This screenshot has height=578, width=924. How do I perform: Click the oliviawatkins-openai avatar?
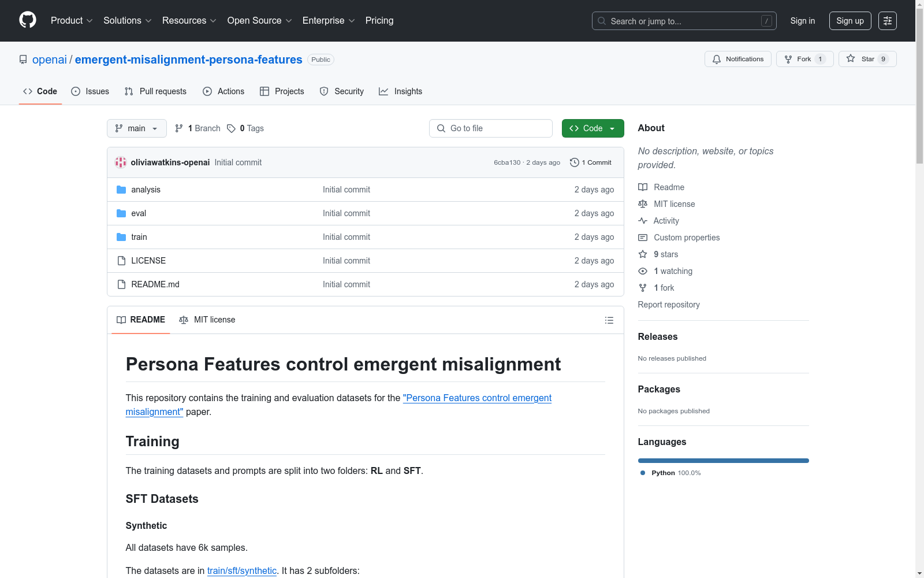[x=121, y=162]
